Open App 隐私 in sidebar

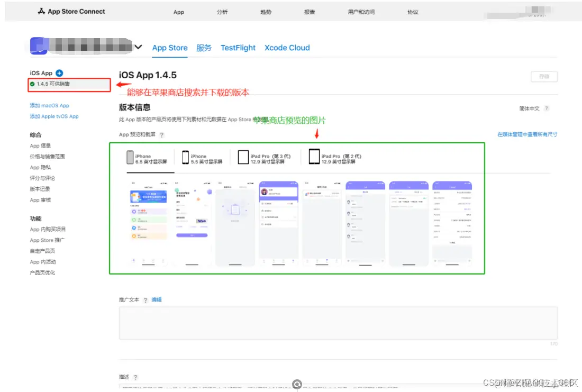coord(40,167)
